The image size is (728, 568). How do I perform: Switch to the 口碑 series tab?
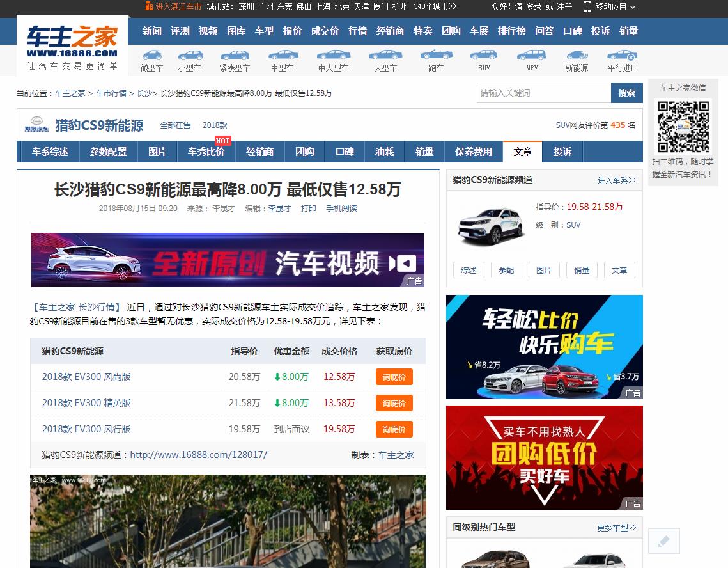coord(345,152)
